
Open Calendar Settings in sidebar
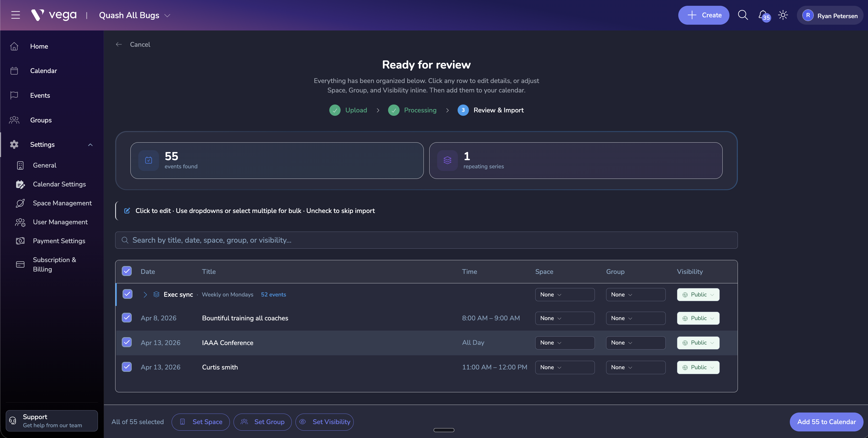[x=59, y=184]
